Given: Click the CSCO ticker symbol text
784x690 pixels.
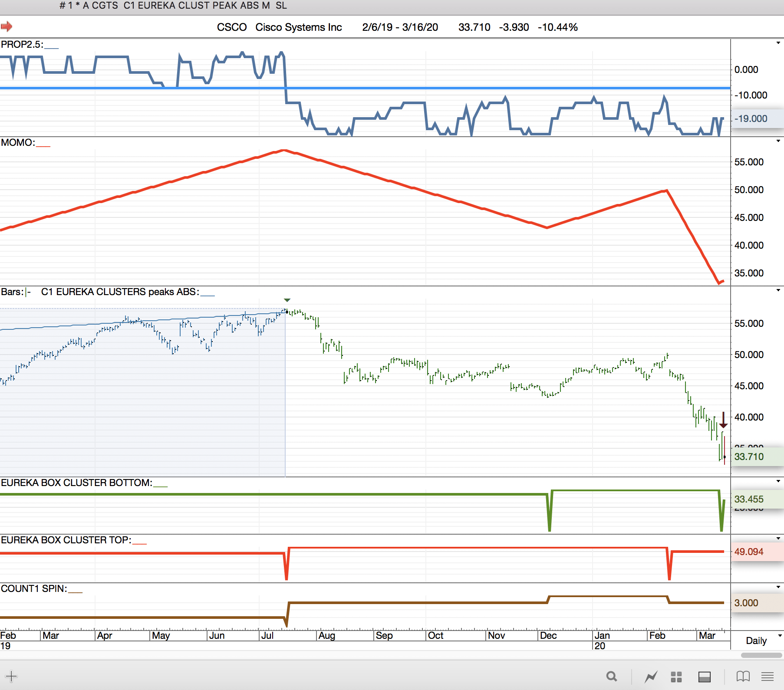Looking at the screenshot, I should 232,27.
